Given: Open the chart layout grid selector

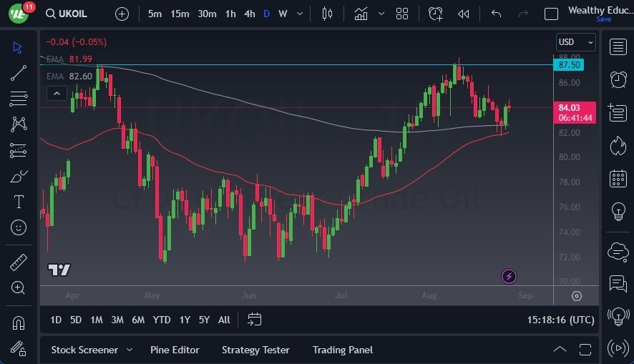Looking at the screenshot, I should coord(402,14).
